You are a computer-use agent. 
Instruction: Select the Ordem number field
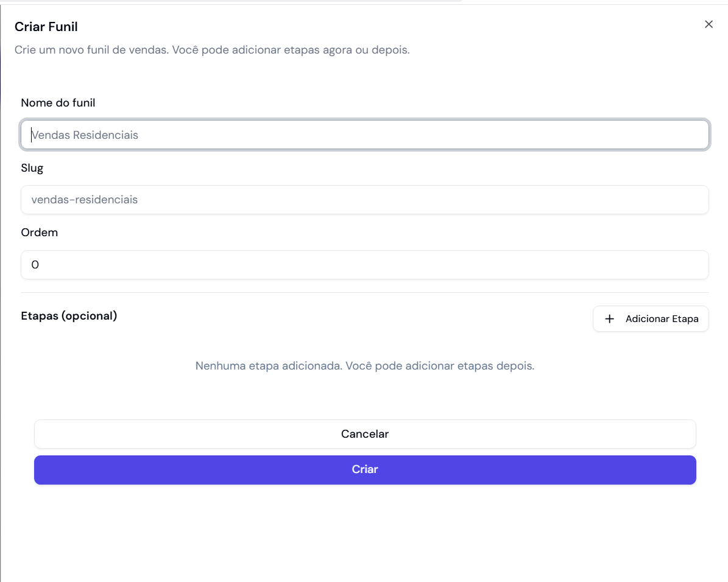point(364,265)
